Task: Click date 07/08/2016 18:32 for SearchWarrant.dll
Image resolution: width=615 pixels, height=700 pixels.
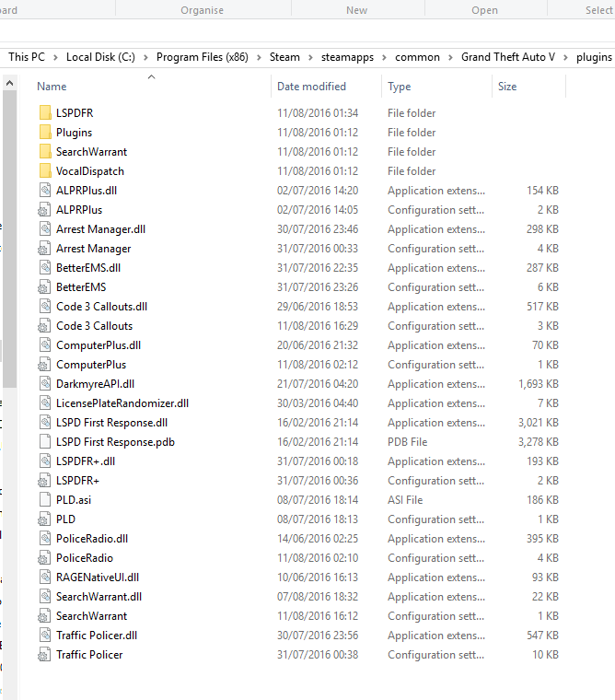Action: [318, 597]
